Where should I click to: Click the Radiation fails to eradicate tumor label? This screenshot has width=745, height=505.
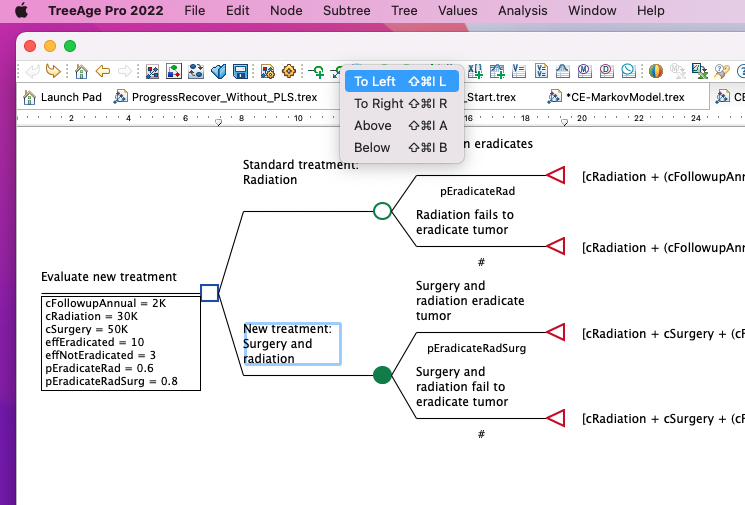click(465, 222)
